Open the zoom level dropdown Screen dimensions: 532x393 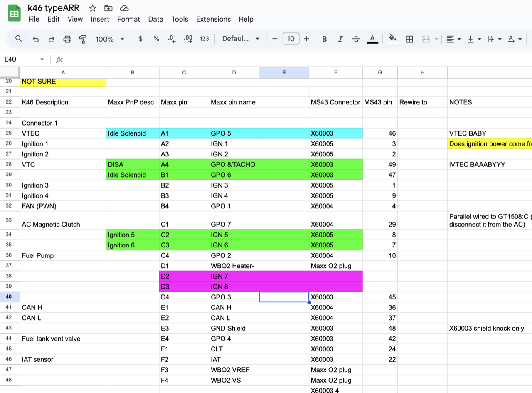[x=110, y=39]
